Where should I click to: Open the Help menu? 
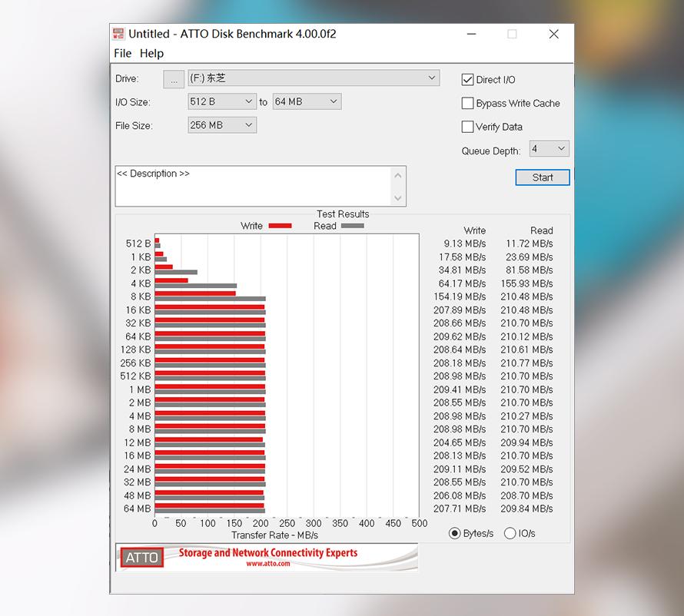tap(151, 54)
